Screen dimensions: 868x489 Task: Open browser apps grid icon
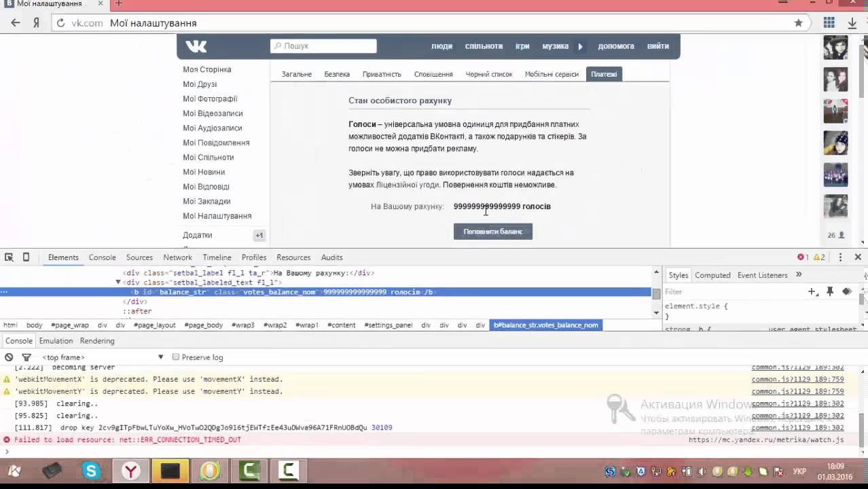829,22
